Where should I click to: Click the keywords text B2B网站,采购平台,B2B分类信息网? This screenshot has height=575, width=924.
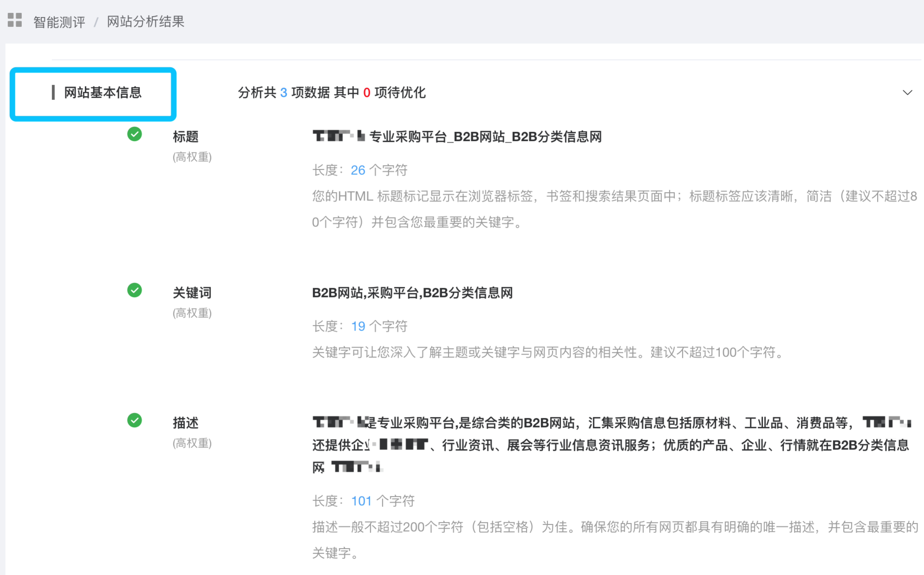pos(412,292)
